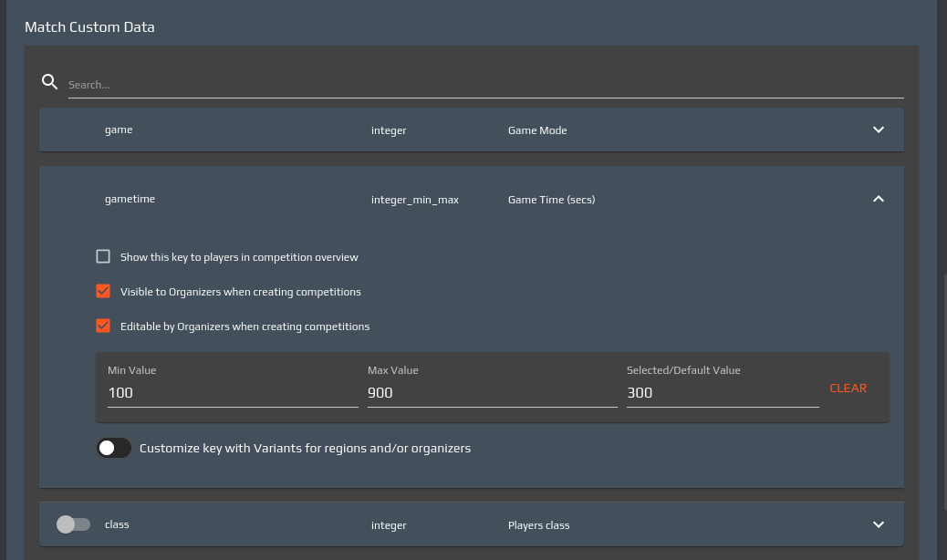Click the integer_min_max type label

[414, 200]
